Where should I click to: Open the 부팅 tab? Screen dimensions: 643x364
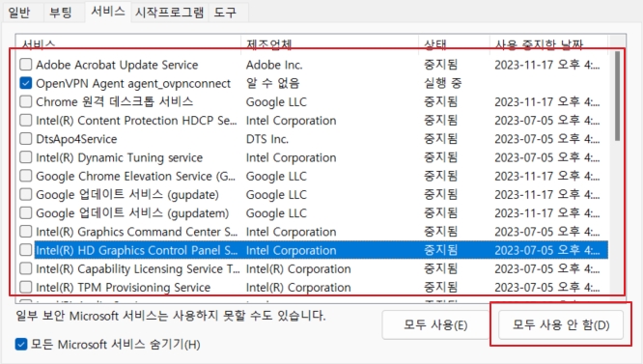[61, 12]
